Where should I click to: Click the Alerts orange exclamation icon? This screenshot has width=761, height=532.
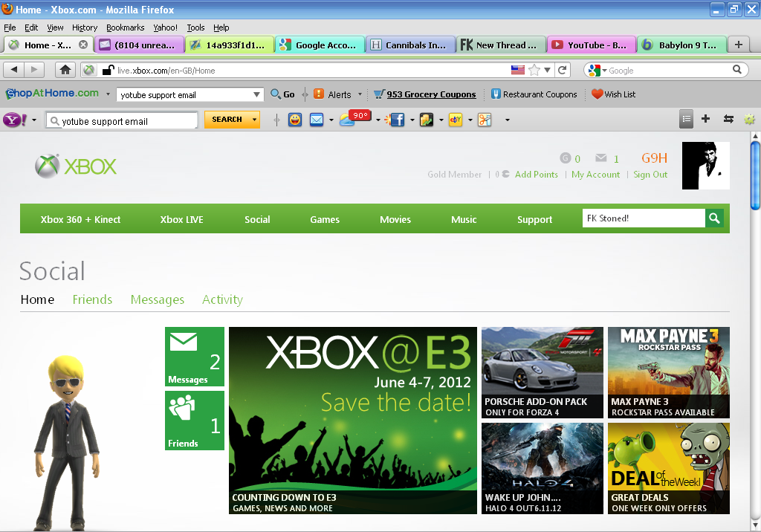click(318, 94)
